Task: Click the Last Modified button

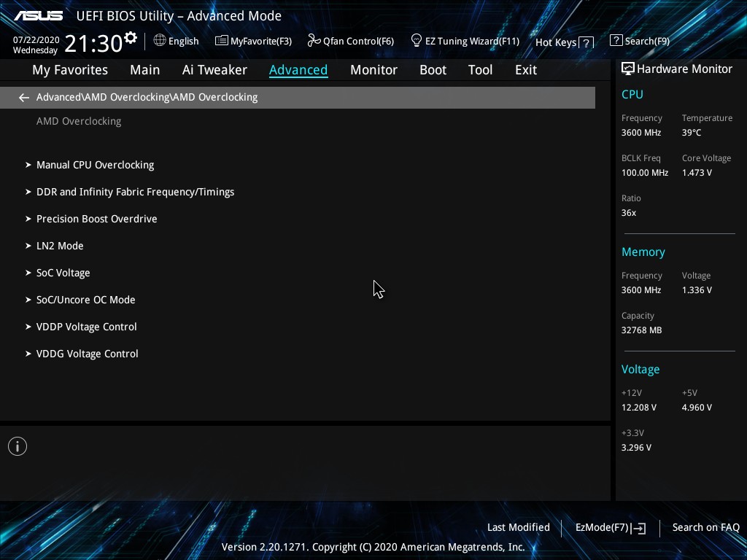Action: [x=518, y=527]
